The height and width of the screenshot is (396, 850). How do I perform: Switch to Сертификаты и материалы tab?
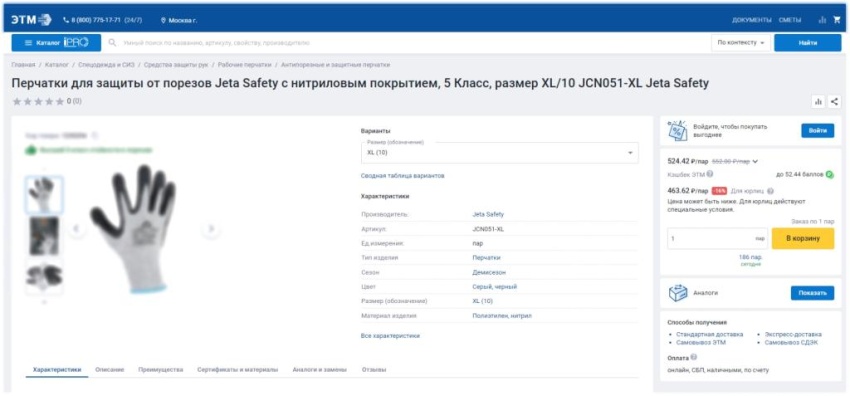coord(237,369)
